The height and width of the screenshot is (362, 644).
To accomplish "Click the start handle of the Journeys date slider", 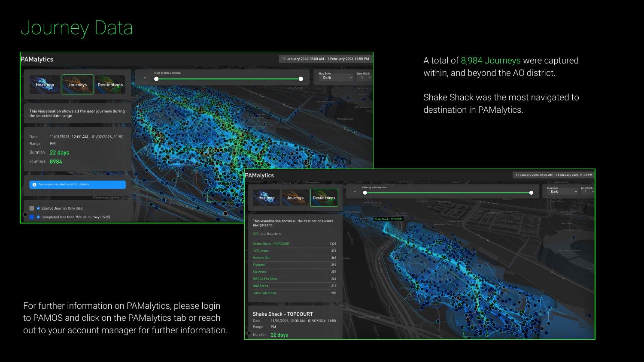I will click(x=156, y=79).
